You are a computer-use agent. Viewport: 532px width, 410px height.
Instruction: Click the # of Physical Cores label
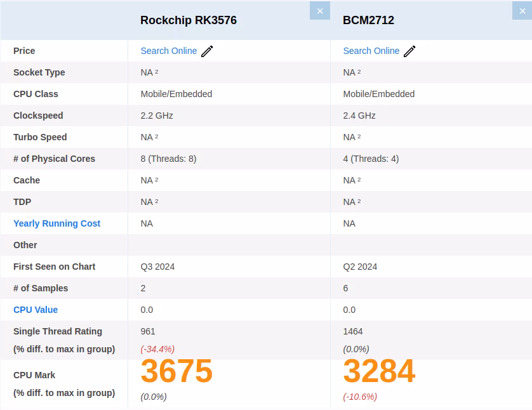tap(54, 159)
